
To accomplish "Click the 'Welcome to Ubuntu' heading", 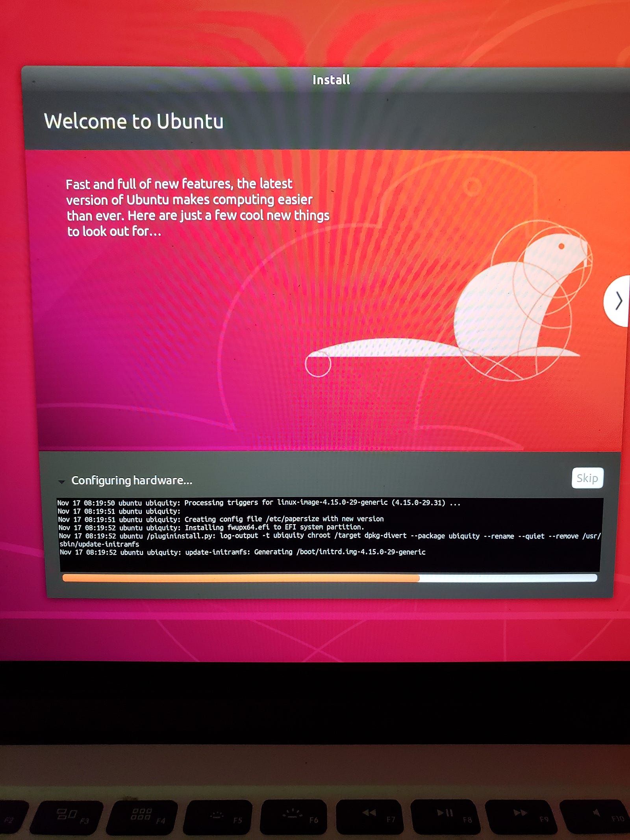I will click(134, 121).
